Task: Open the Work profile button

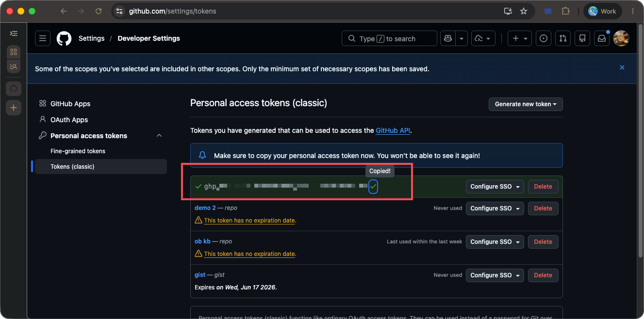Action: (x=602, y=11)
